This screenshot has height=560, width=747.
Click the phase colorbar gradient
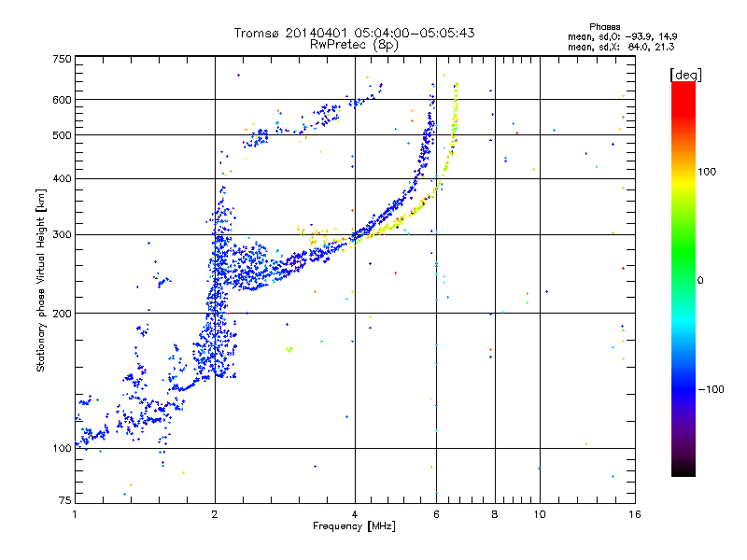[684, 278]
